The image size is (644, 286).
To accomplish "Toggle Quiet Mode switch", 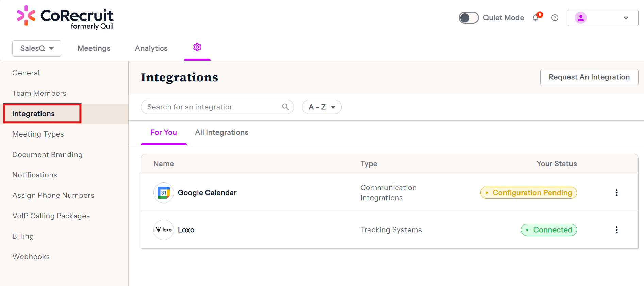I will tap(468, 18).
